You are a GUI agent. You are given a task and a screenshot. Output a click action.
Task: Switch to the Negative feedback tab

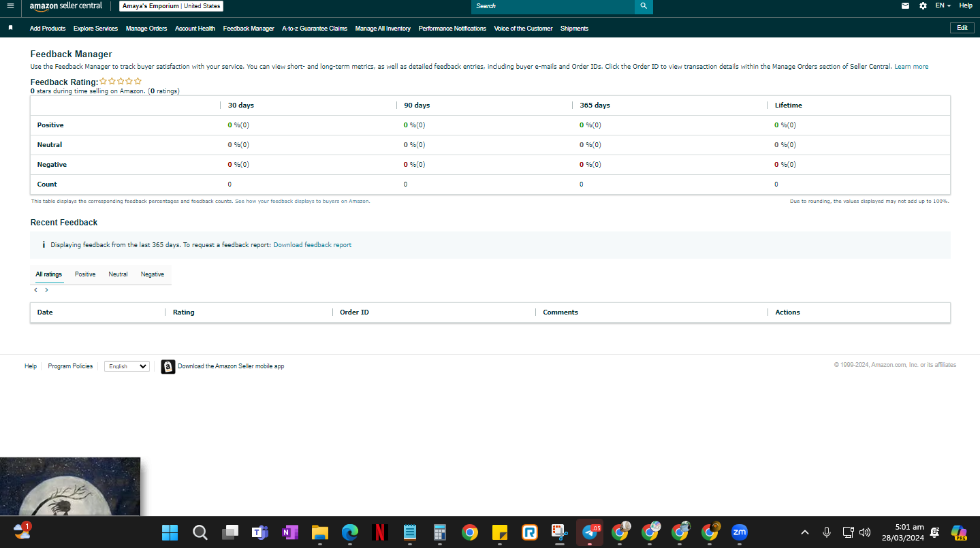(153, 274)
